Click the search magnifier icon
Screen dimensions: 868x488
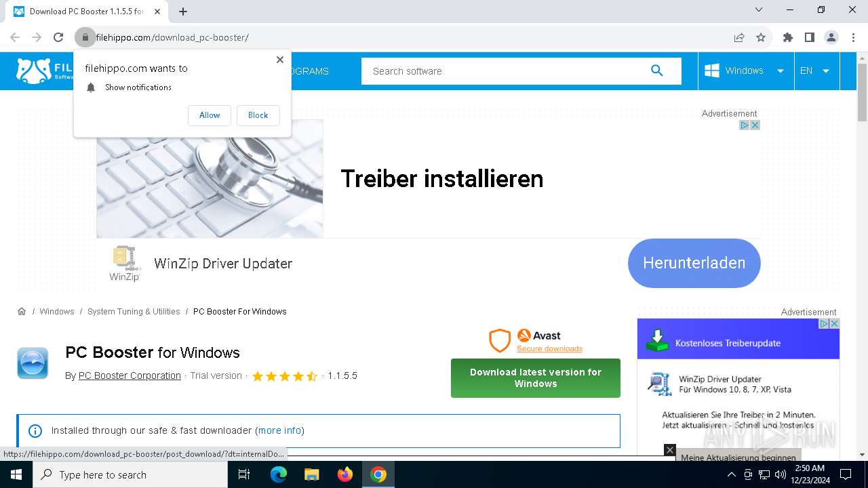click(x=656, y=70)
